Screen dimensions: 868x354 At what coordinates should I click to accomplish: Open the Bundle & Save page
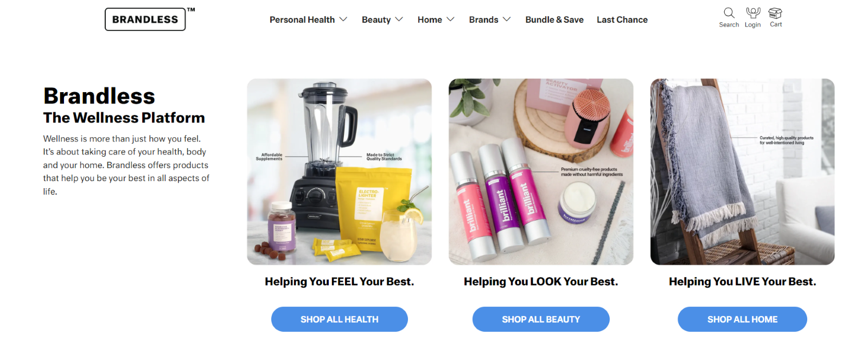click(554, 20)
